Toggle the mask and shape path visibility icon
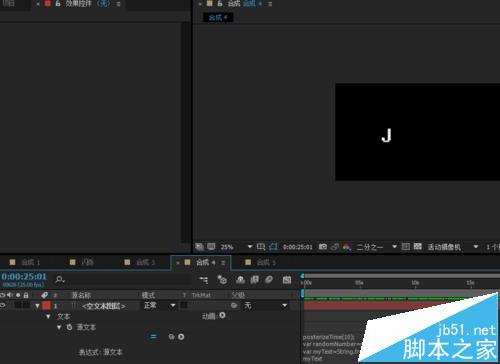The image size is (500, 364). (273, 247)
